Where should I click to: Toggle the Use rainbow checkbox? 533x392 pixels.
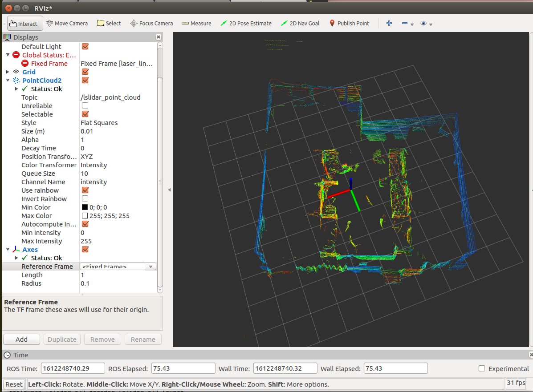click(x=85, y=190)
